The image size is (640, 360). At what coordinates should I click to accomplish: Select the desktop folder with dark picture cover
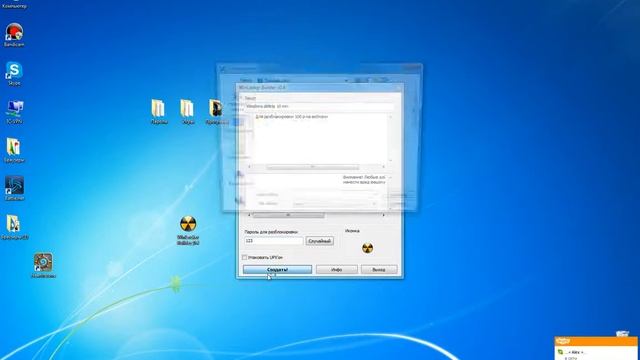coord(215,111)
